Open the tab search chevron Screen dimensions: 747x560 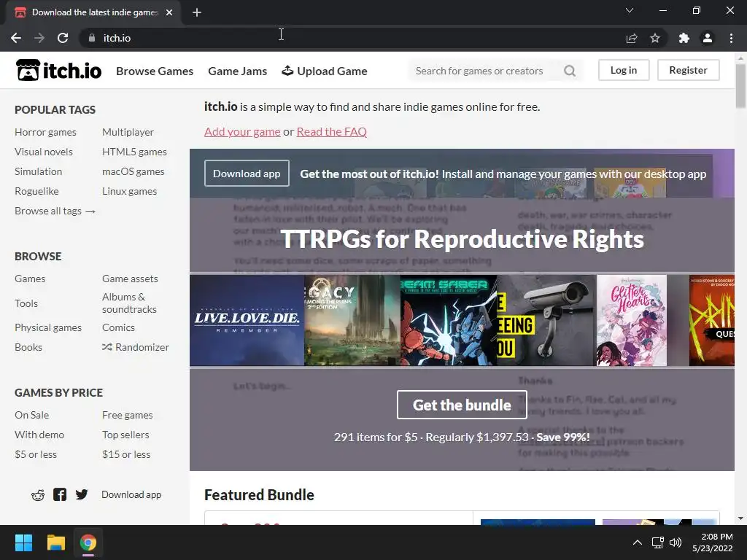point(630,10)
